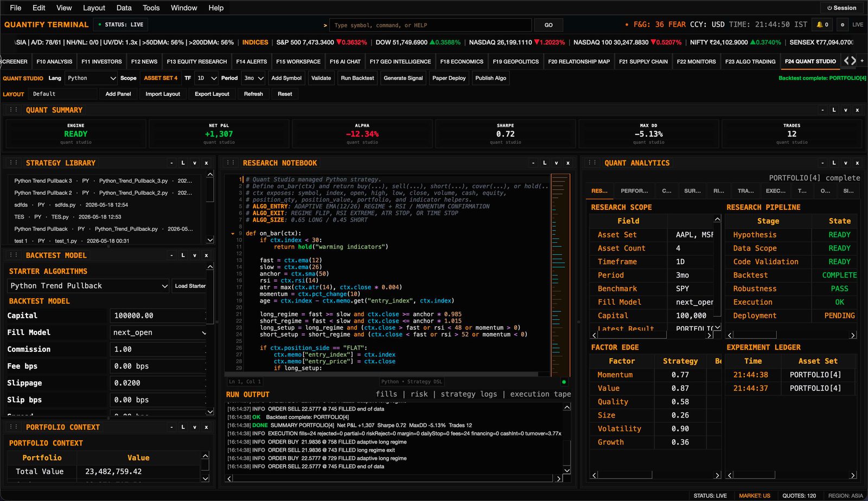Click the Session power button

point(841,8)
